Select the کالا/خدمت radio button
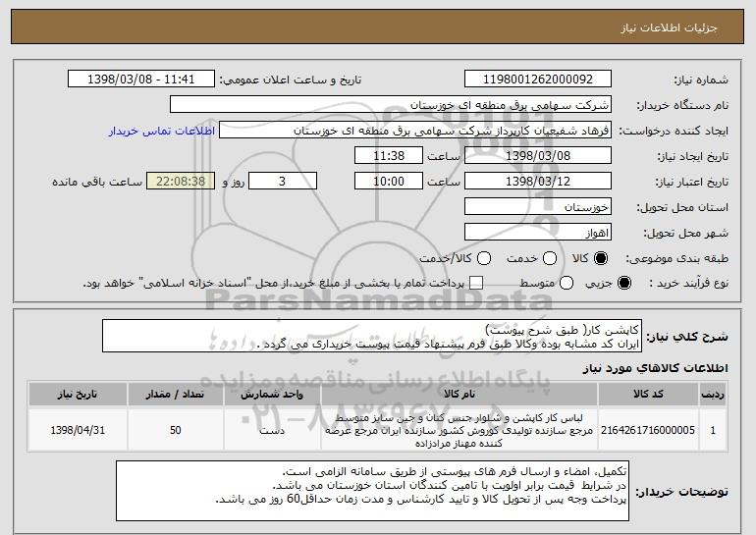This screenshot has height=535, width=756. pyautogui.click(x=484, y=258)
